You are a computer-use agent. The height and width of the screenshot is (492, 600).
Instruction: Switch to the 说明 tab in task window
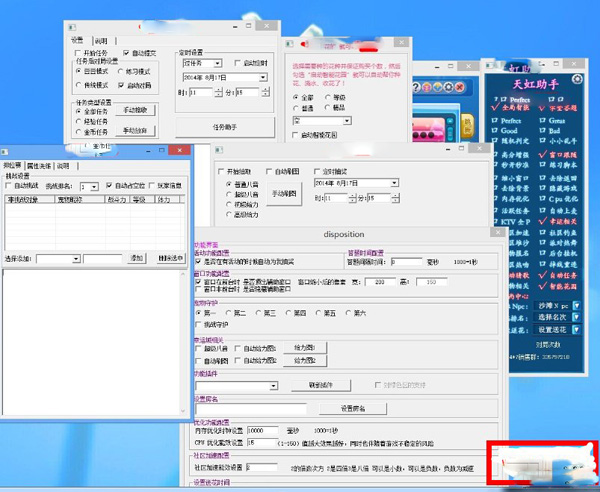[x=101, y=41]
